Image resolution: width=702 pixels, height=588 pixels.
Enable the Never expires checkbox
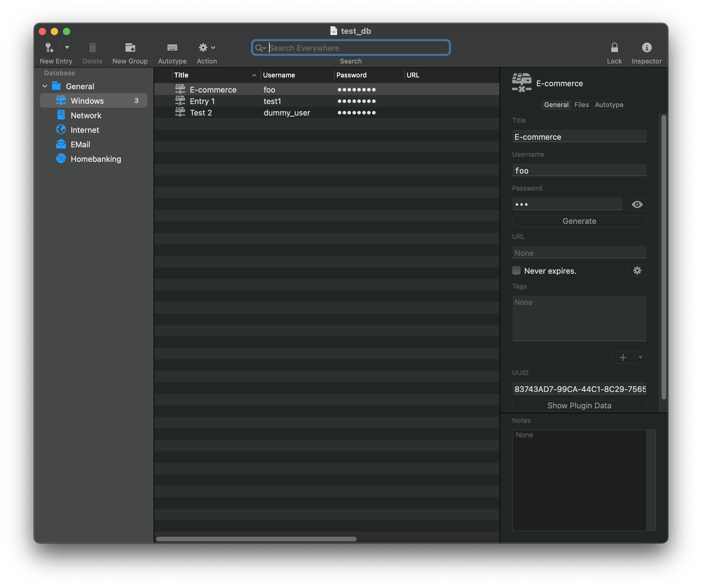pyautogui.click(x=516, y=270)
